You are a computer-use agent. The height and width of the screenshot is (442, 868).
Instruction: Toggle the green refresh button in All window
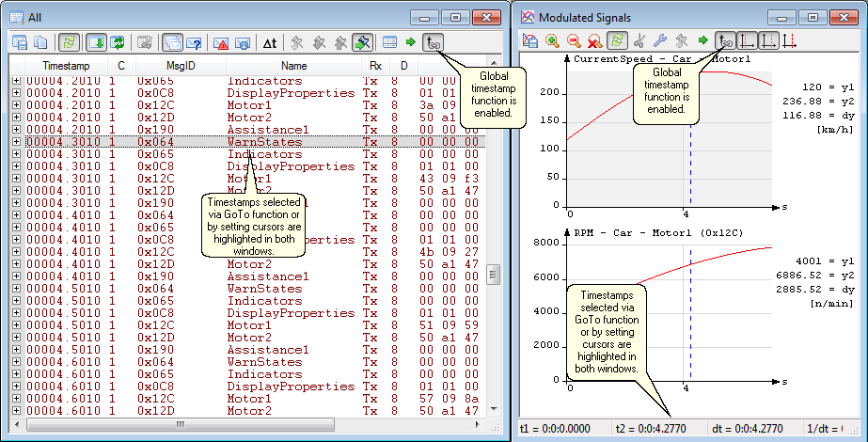click(68, 42)
